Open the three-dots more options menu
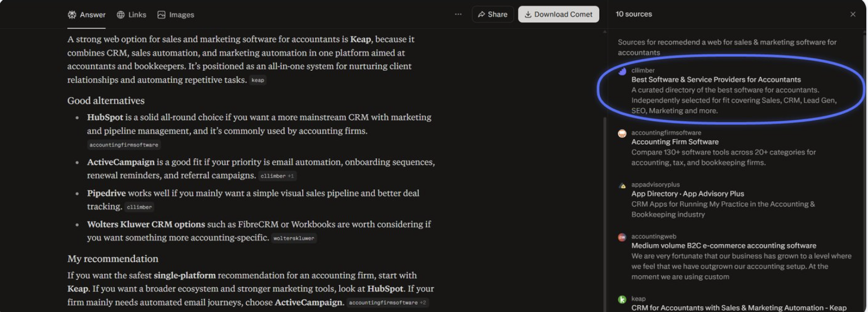Viewport: 868px width, 312px height. point(458,15)
